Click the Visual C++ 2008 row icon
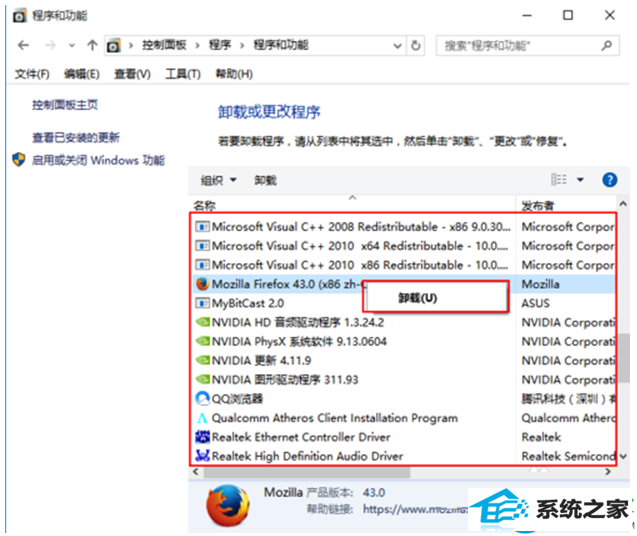The width and height of the screenshot is (637, 536). (202, 226)
